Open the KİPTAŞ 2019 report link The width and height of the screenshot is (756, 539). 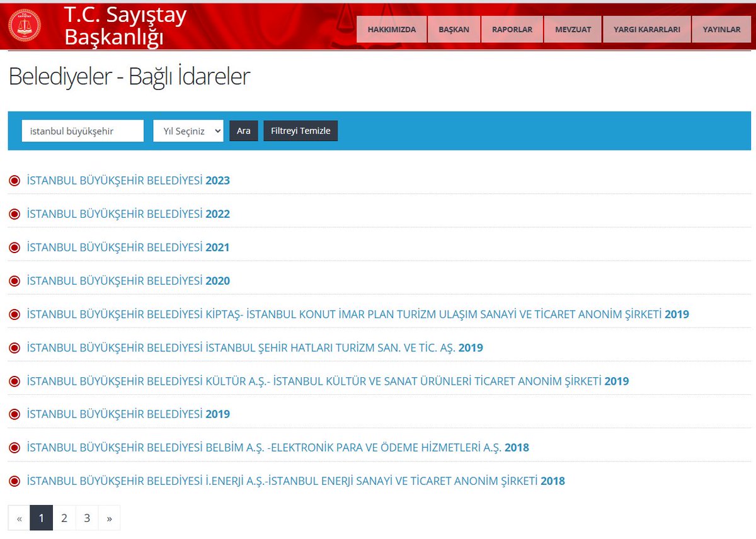pyautogui.click(x=358, y=314)
